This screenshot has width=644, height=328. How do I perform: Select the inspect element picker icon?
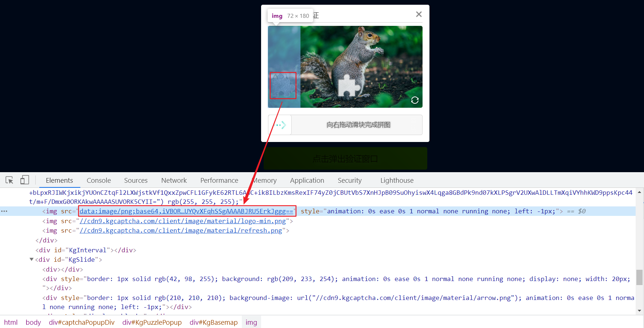point(9,180)
